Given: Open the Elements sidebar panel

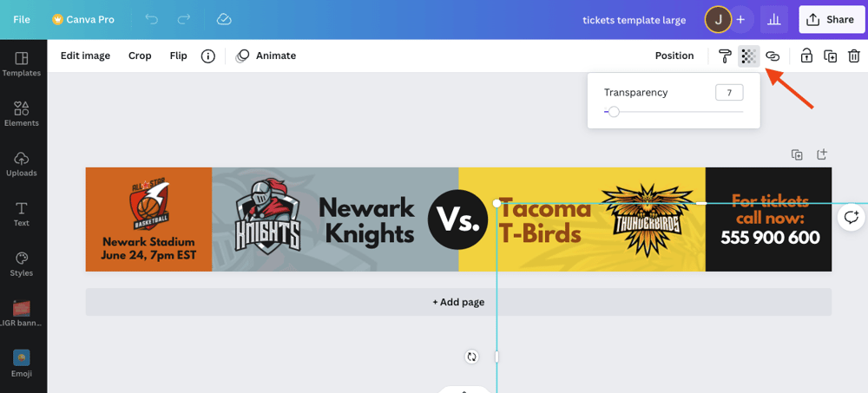Looking at the screenshot, I should 22,114.
